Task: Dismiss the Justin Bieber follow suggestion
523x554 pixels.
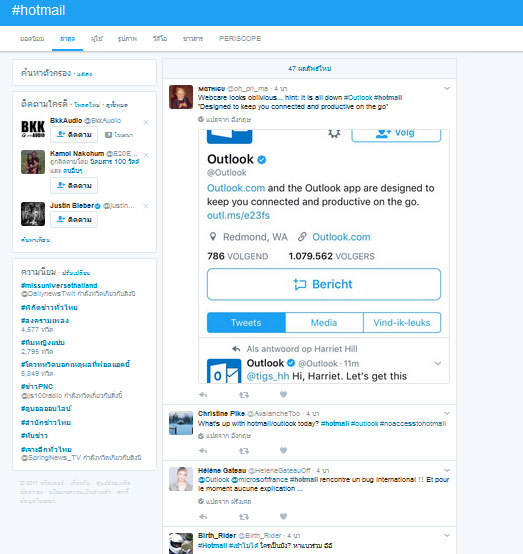Action: click(146, 206)
